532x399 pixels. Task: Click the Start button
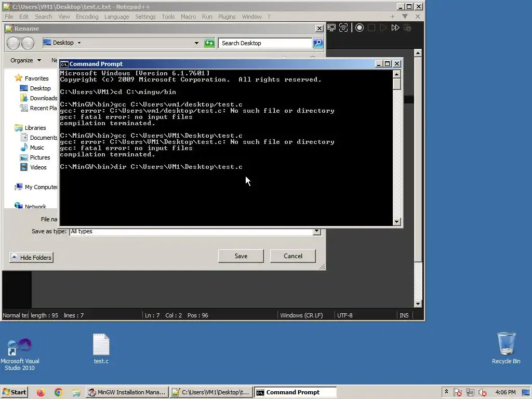(14, 392)
